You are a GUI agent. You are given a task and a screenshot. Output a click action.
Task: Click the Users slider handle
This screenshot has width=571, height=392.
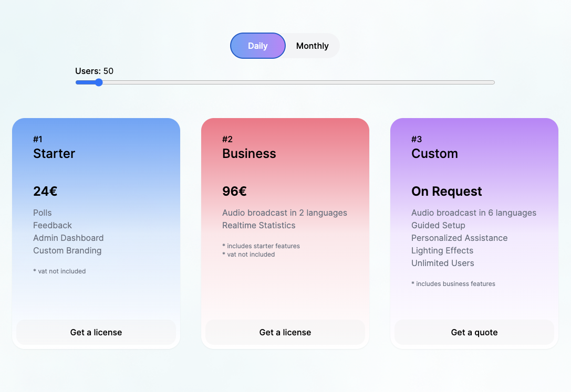98,82
